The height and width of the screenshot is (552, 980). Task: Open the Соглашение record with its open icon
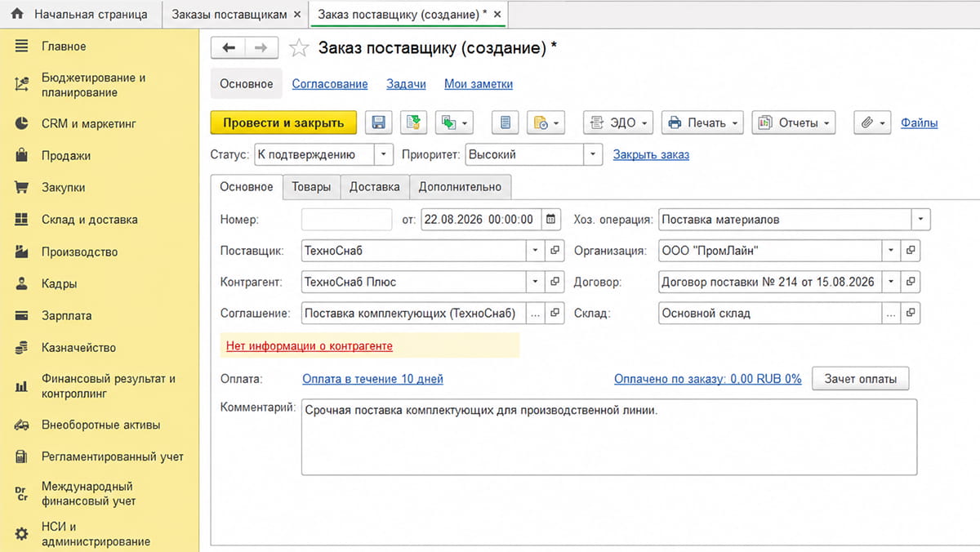[x=555, y=314]
